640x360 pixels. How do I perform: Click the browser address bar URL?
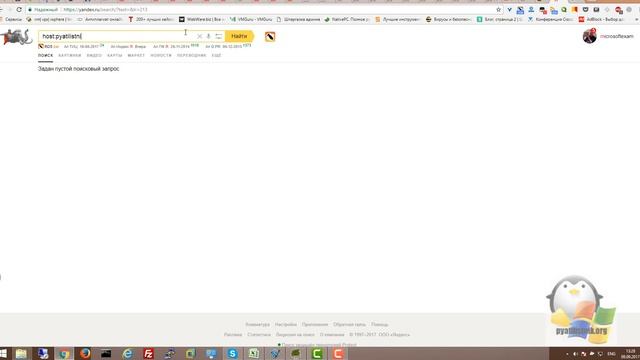point(105,9)
